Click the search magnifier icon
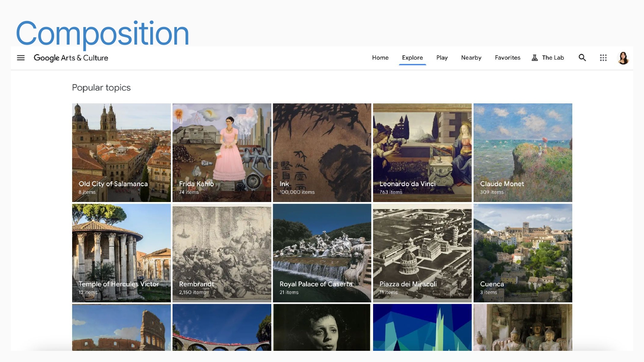Screen dimensions: 644x362 (582, 57)
